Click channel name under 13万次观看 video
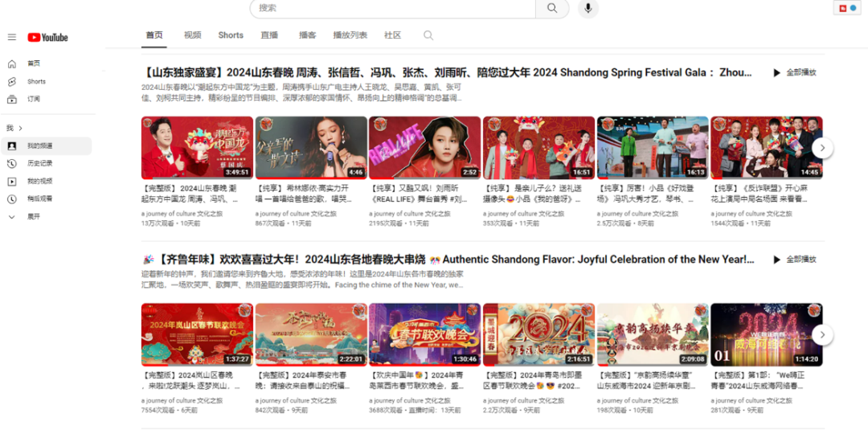The height and width of the screenshot is (430, 868). (182, 214)
